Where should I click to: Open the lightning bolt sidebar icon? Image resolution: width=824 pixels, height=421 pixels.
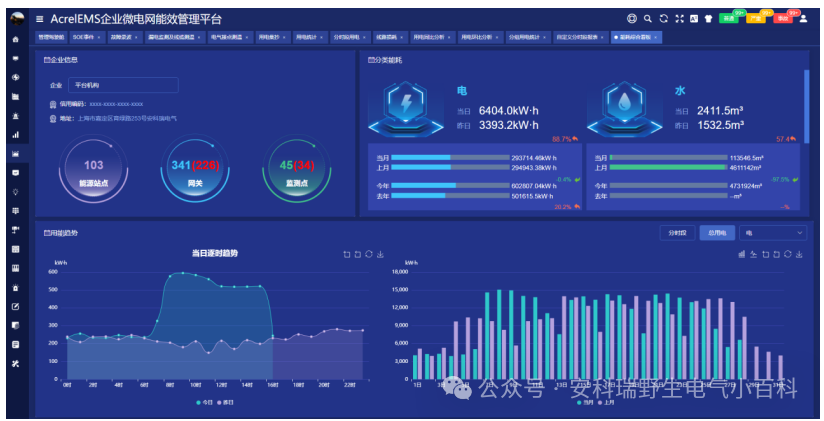[x=15, y=77]
